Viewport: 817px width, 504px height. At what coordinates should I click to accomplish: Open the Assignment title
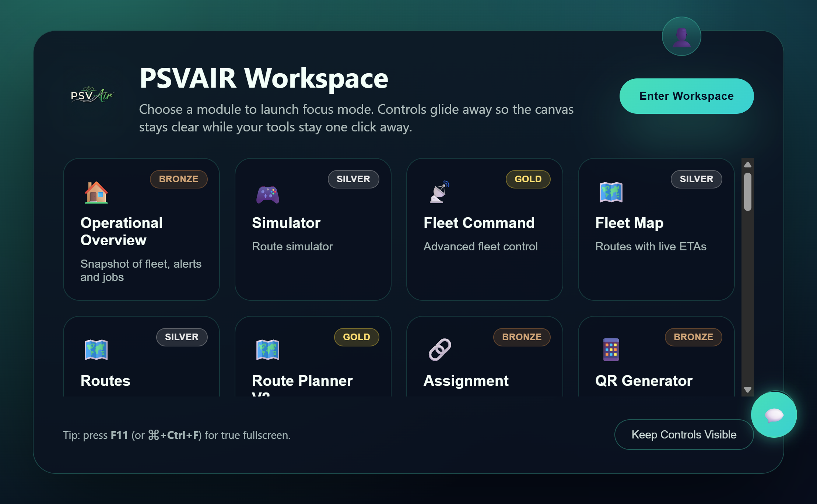466,381
